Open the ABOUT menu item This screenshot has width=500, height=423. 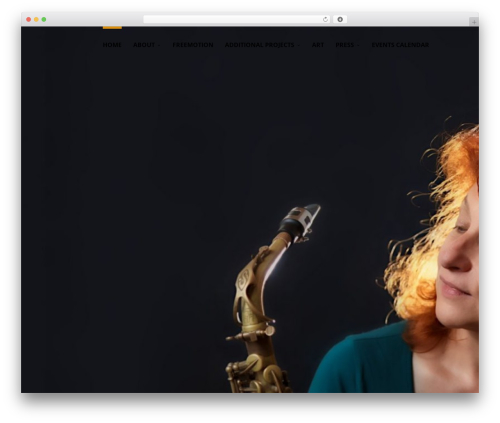(144, 45)
